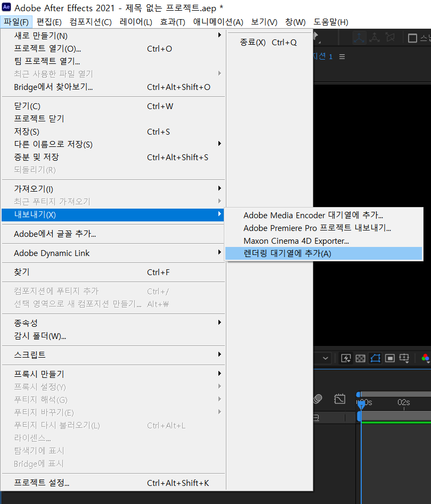Expand the 종속성 submenu
Image resolution: width=431 pixels, height=504 pixels.
pyautogui.click(x=219, y=323)
